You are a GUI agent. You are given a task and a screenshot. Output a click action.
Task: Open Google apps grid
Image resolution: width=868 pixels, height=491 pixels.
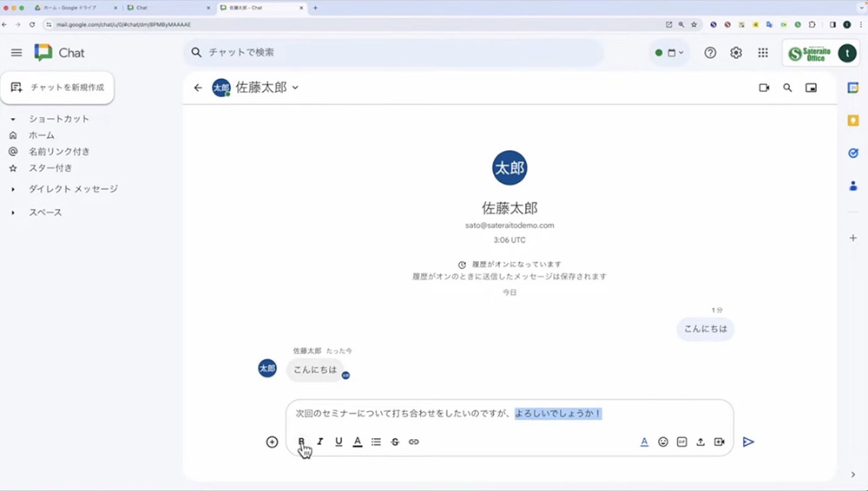tap(763, 53)
